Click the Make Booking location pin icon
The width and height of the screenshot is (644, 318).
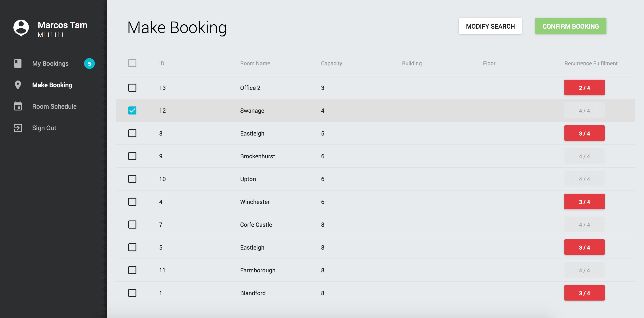18,85
